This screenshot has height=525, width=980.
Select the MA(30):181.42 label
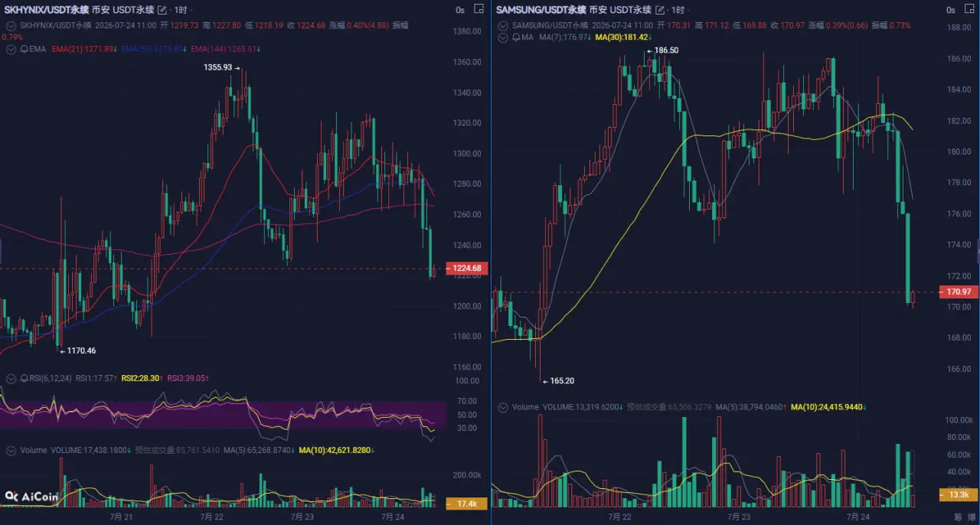[626, 37]
